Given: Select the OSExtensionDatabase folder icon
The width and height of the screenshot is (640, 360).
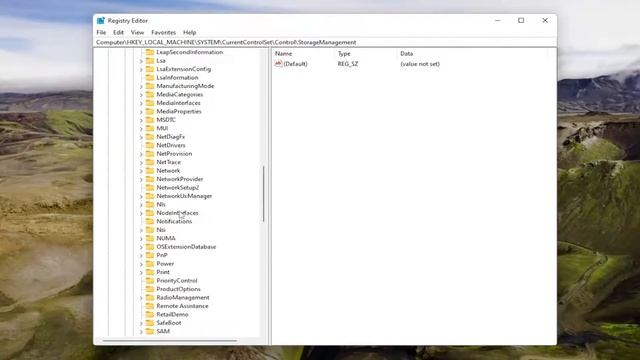Looking at the screenshot, I should coord(150,247).
